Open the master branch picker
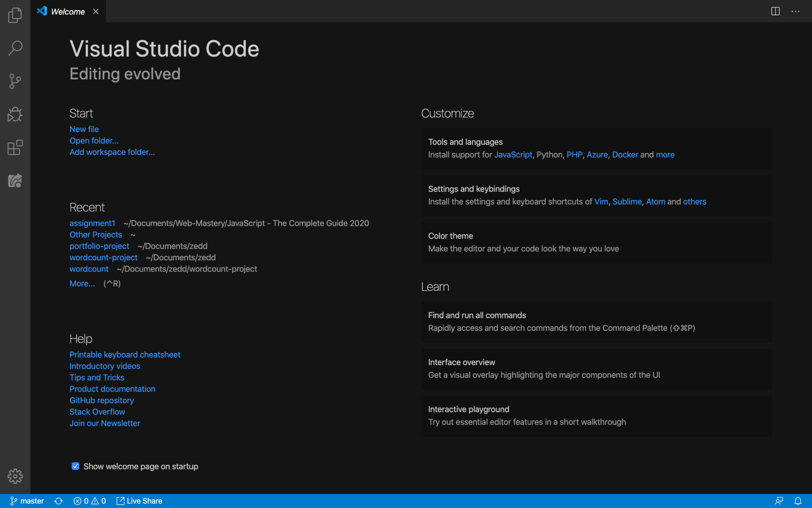Image resolution: width=812 pixels, height=508 pixels. (x=27, y=501)
